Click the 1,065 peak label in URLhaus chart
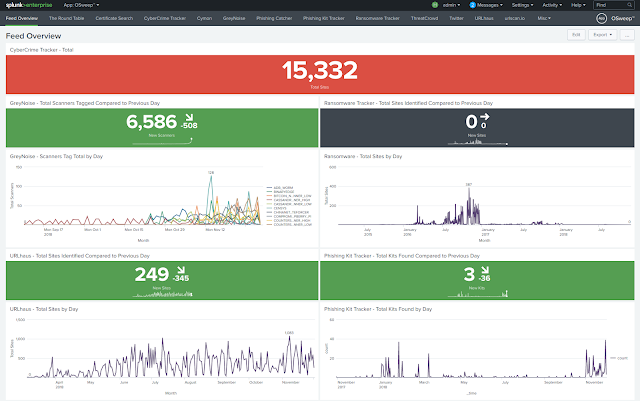The image size is (640, 401). click(289, 333)
